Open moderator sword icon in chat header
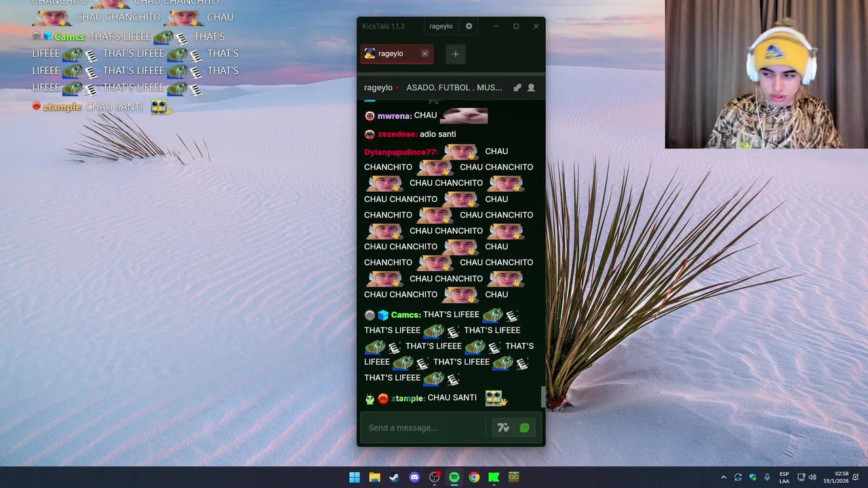868x488 pixels. pyautogui.click(x=517, y=87)
